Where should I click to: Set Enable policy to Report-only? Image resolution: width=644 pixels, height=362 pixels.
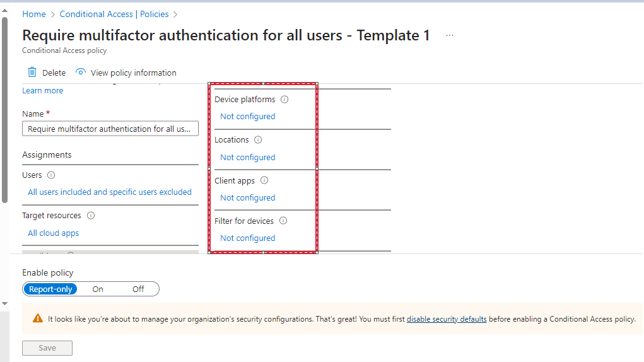click(51, 289)
